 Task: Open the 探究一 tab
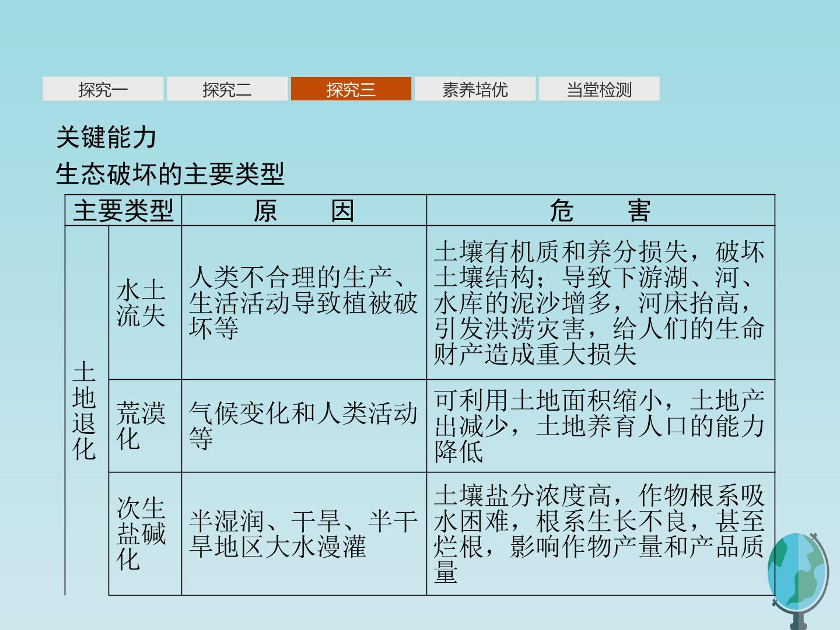pos(103,89)
